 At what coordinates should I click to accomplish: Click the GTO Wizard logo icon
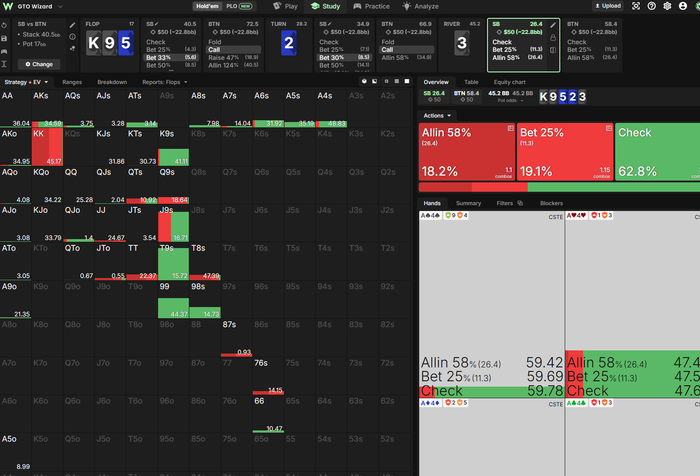point(8,6)
